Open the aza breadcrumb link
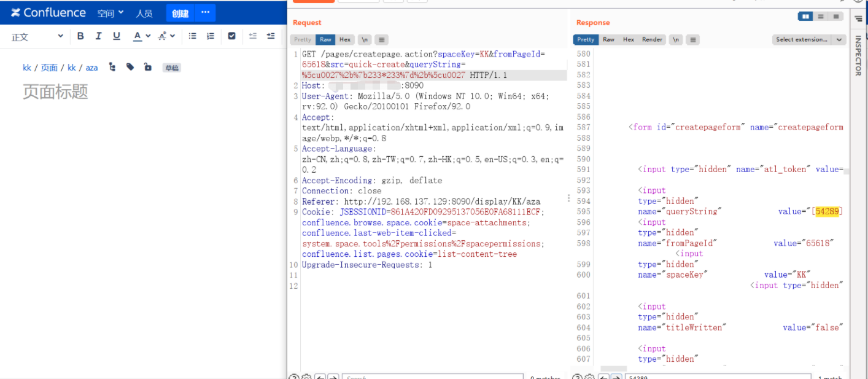The height and width of the screenshot is (379, 868). pyautogui.click(x=91, y=68)
